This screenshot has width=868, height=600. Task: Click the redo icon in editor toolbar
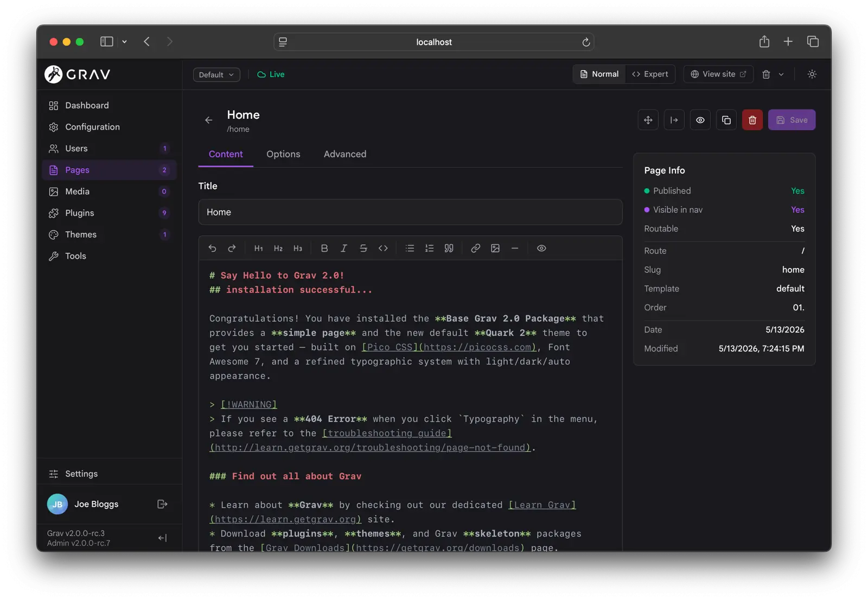(232, 248)
